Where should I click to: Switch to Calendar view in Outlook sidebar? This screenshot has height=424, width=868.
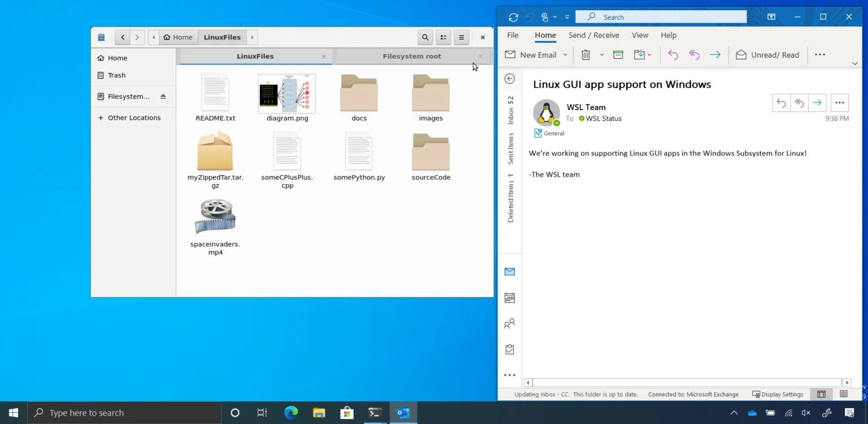(x=510, y=298)
